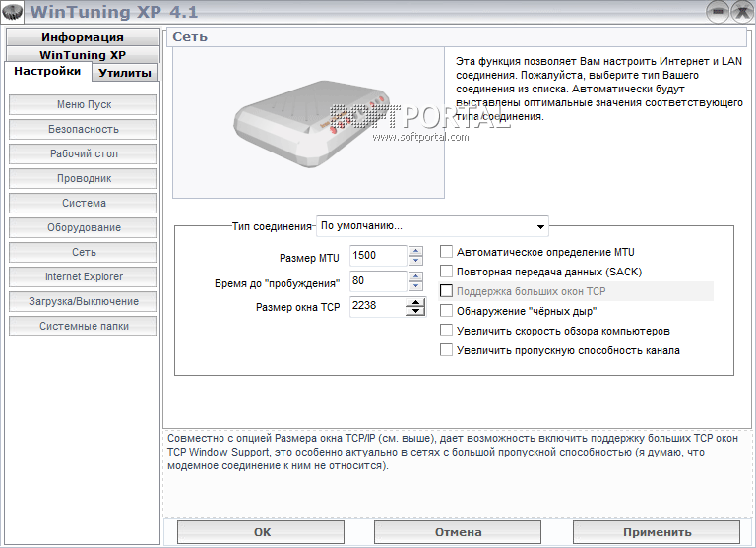Image resolution: width=756 pixels, height=548 pixels.
Task: Open the Информация section
Action: (83, 37)
